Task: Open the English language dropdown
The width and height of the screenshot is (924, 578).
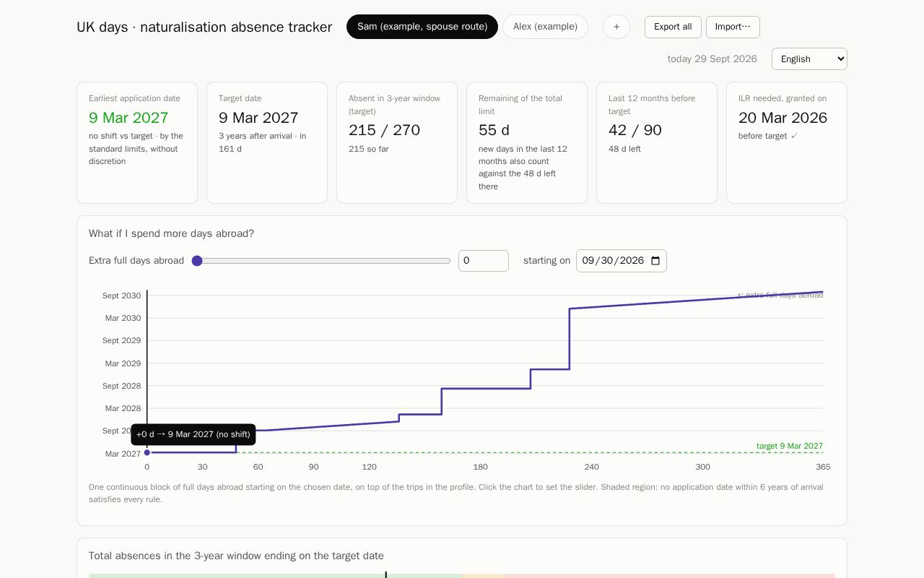Action: click(809, 59)
